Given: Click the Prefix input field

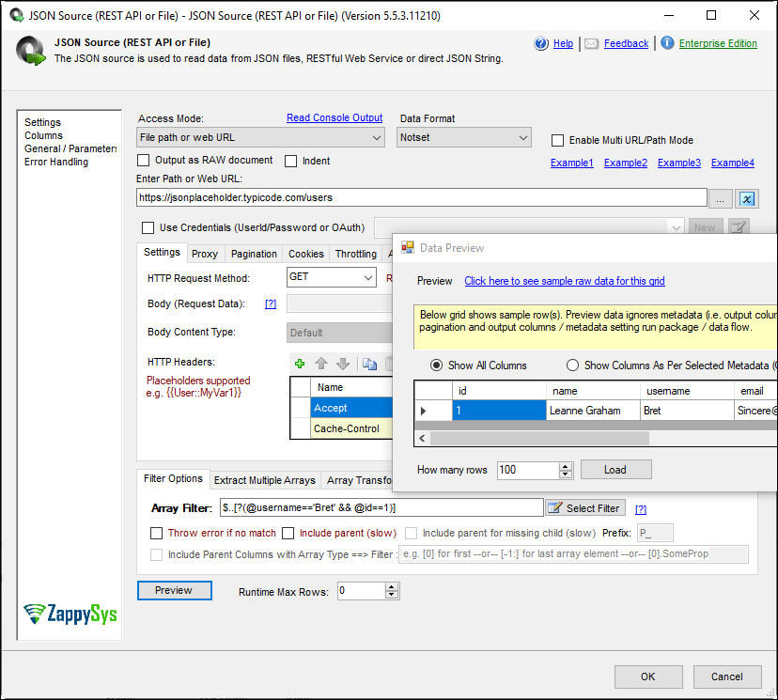Looking at the screenshot, I should [655, 534].
